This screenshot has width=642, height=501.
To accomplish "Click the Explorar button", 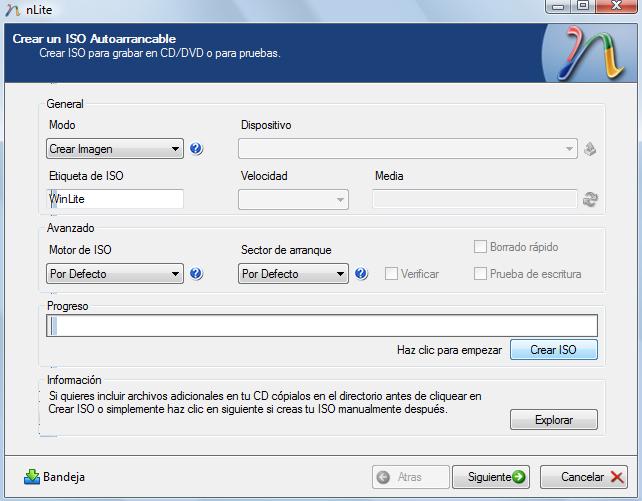I will click(x=553, y=419).
